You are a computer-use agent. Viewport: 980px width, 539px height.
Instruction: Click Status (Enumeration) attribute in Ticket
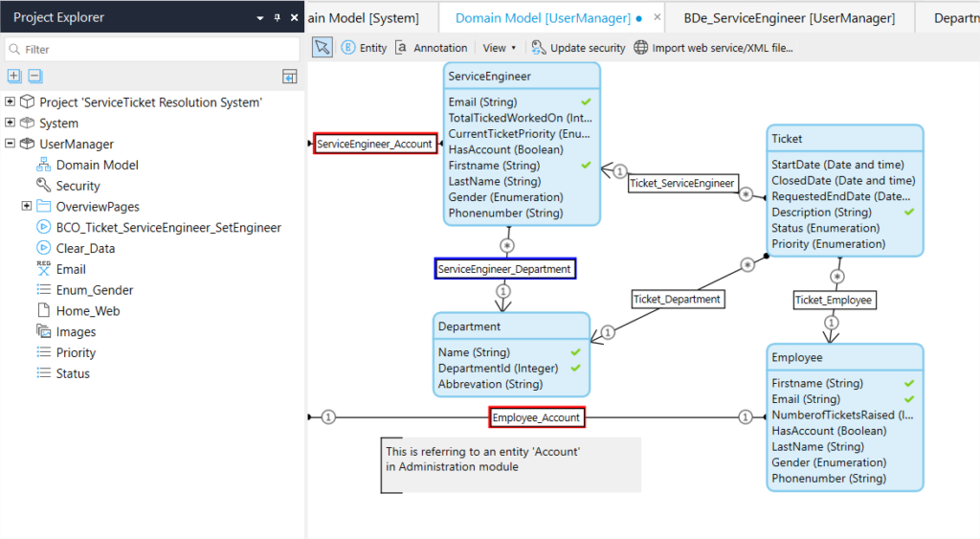(x=825, y=228)
